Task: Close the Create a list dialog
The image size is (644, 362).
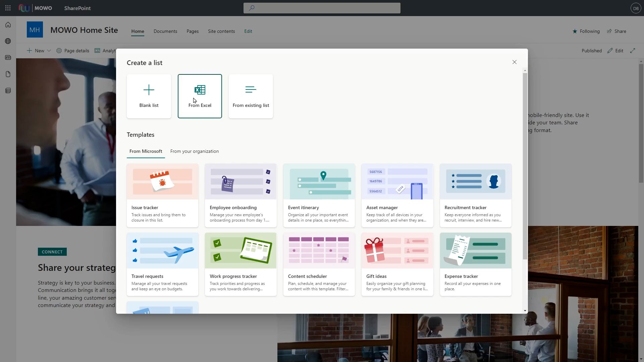Action: click(x=514, y=62)
